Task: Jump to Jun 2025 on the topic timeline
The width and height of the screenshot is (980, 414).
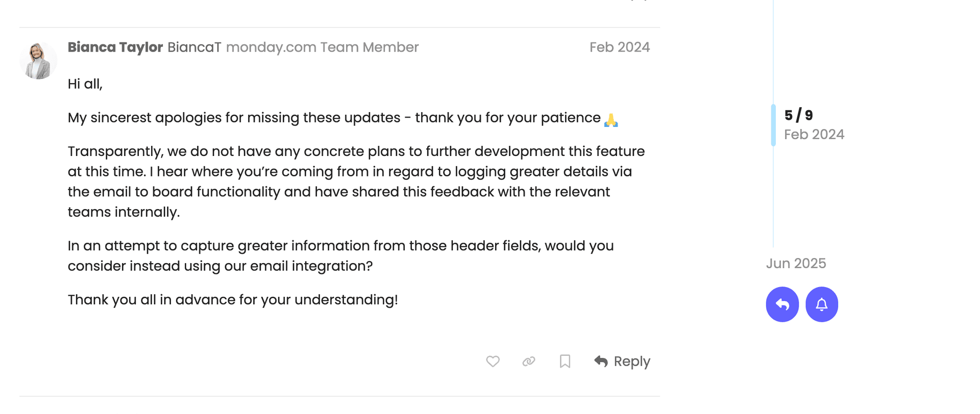Action: (796, 263)
